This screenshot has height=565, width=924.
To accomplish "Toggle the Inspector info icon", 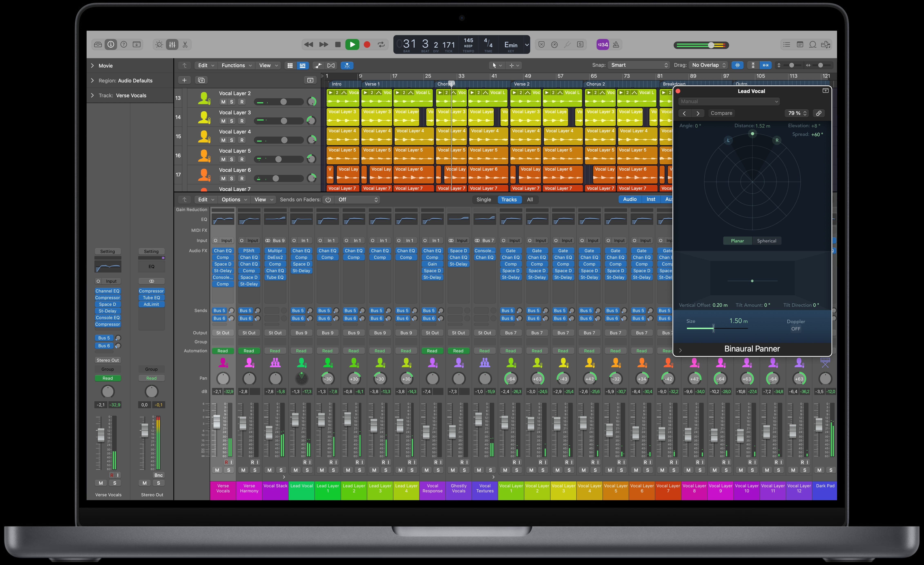I will tap(111, 44).
